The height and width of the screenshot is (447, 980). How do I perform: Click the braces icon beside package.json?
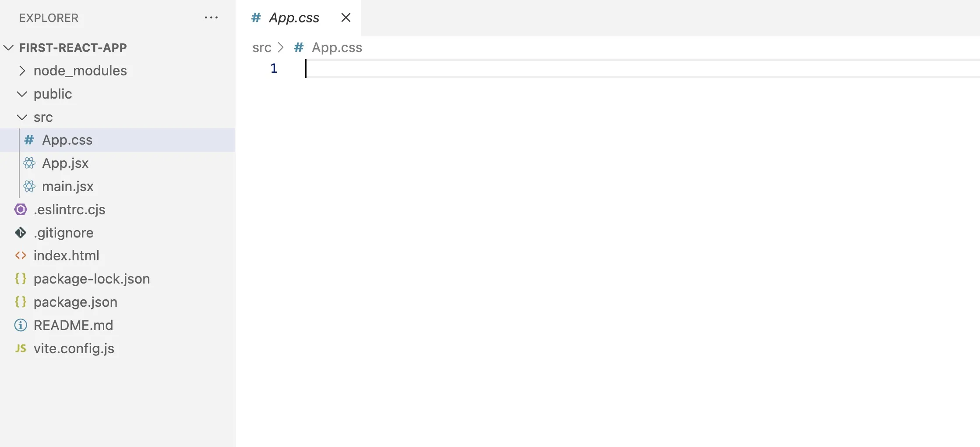[21, 302]
